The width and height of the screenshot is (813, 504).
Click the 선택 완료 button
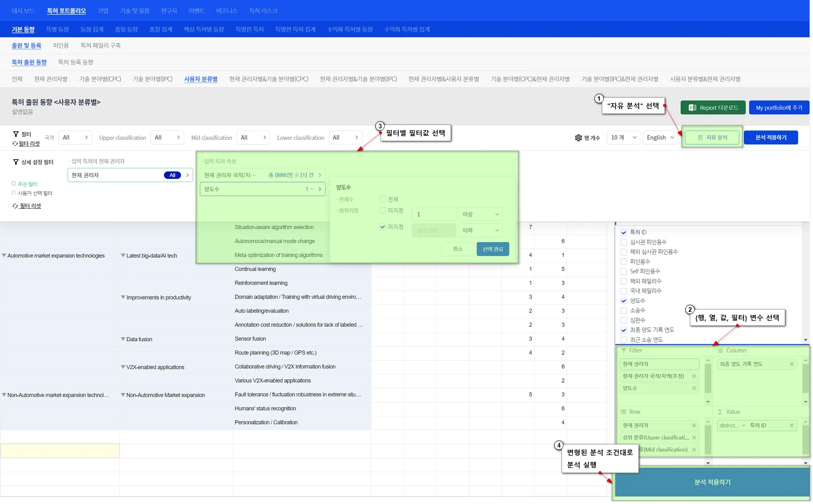pyautogui.click(x=492, y=249)
